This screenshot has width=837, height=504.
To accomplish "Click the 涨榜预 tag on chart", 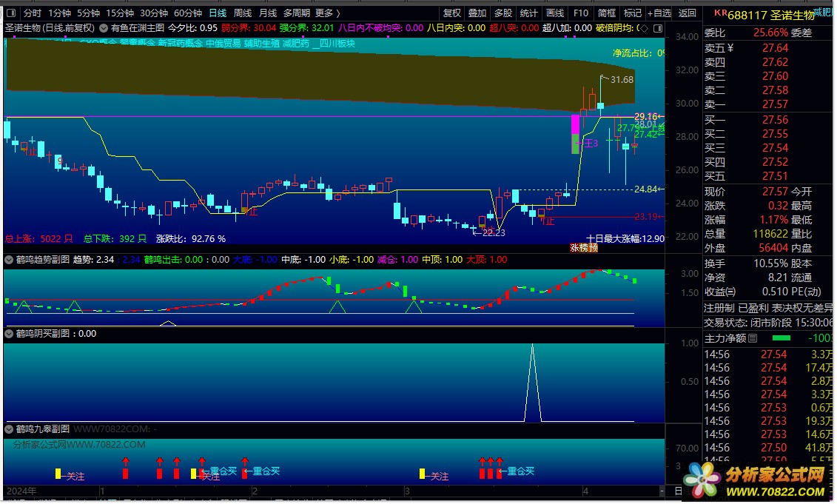I will tap(584, 248).
